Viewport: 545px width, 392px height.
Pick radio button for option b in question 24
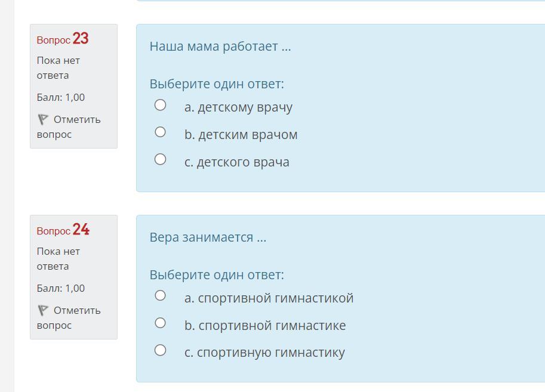160,323
